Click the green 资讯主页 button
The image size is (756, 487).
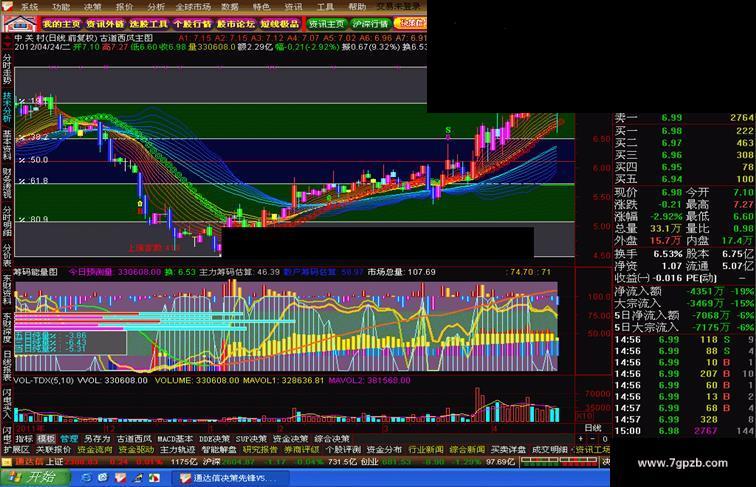[326, 24]
